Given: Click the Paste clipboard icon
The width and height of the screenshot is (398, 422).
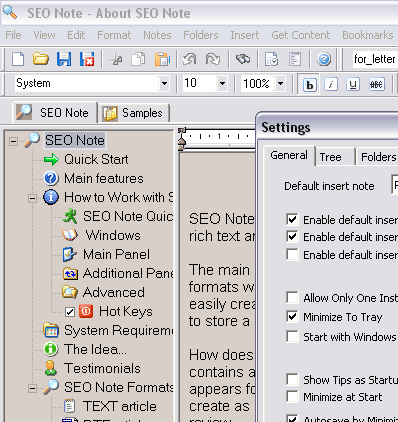Looking at the screenshot, I should pos(162,59).
